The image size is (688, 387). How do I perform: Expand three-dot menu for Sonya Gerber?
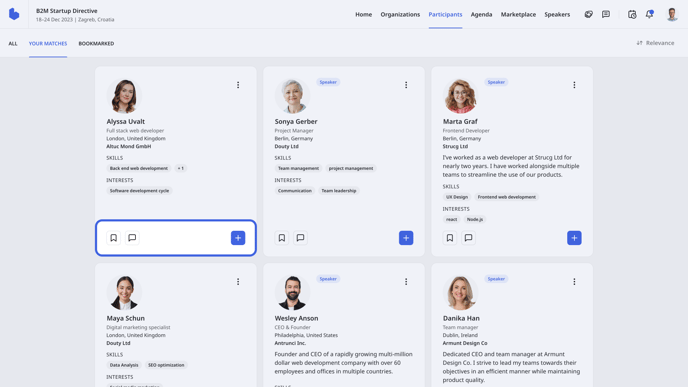click(406, 85)
